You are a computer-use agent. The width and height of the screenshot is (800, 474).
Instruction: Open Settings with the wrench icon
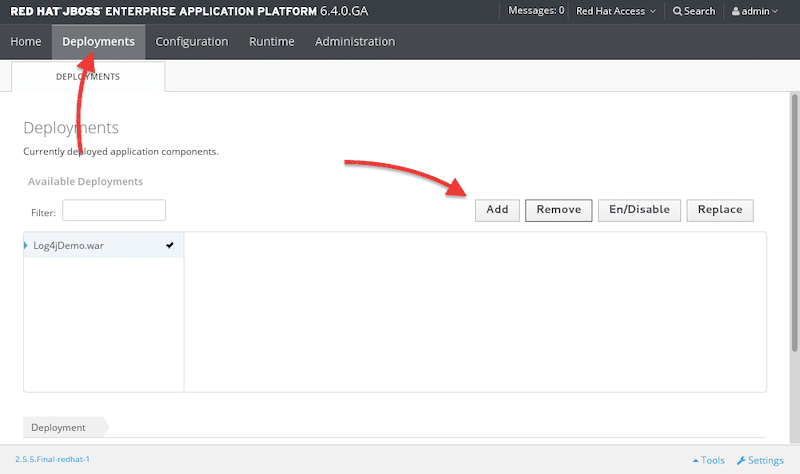point(760,460)
